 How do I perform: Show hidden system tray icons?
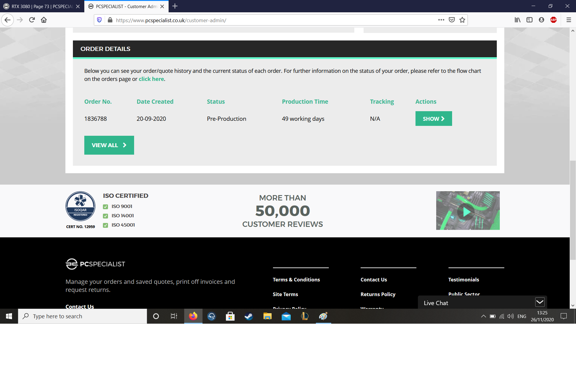pos(483,316)
